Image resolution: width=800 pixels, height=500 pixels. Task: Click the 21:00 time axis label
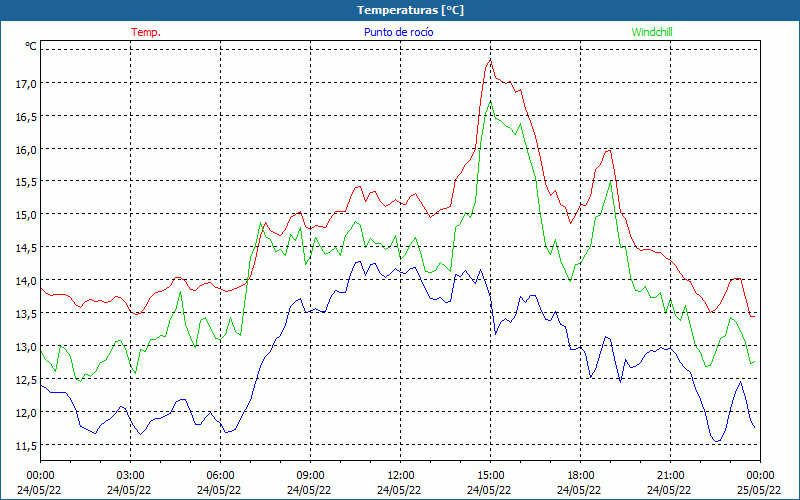pyautogui.click(x=670, y=476)
